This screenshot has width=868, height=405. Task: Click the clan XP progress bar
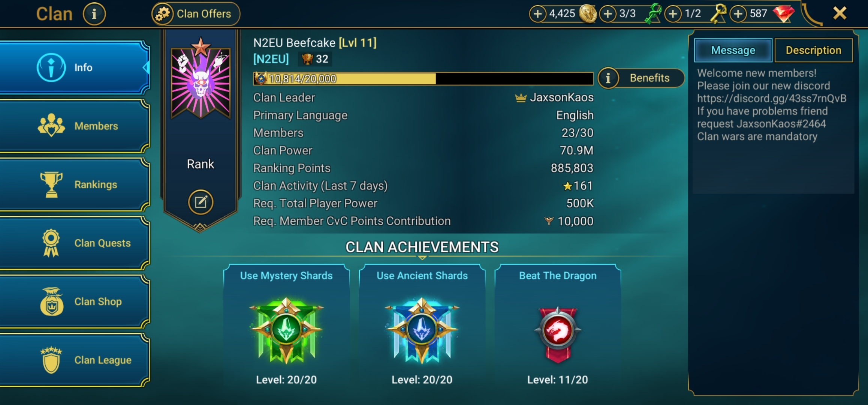424,79
